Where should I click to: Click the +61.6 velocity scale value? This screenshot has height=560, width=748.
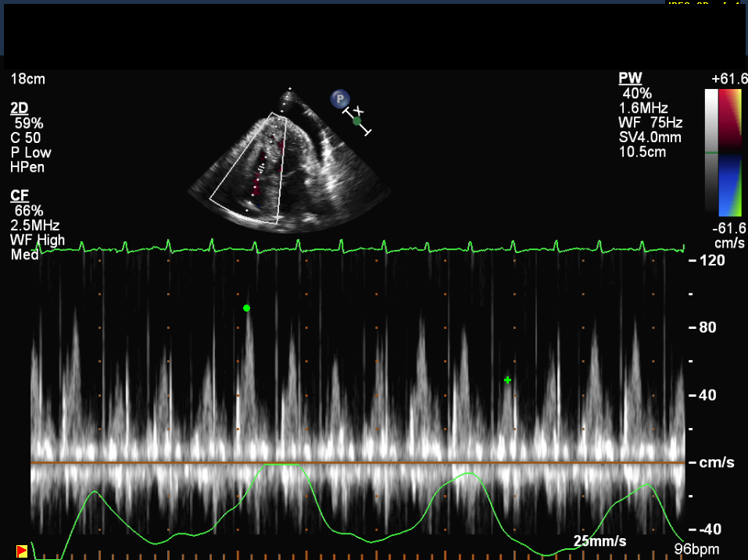(729, 79)
